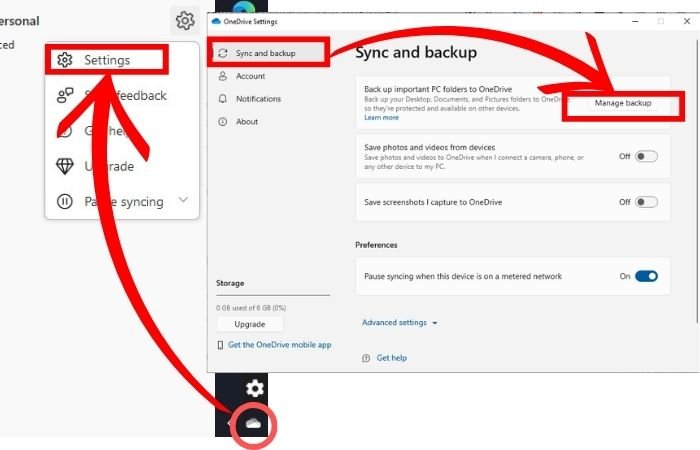Switch to the Notifications tab
This screenshot has width=700, height=450.
[x=269, y=99]
